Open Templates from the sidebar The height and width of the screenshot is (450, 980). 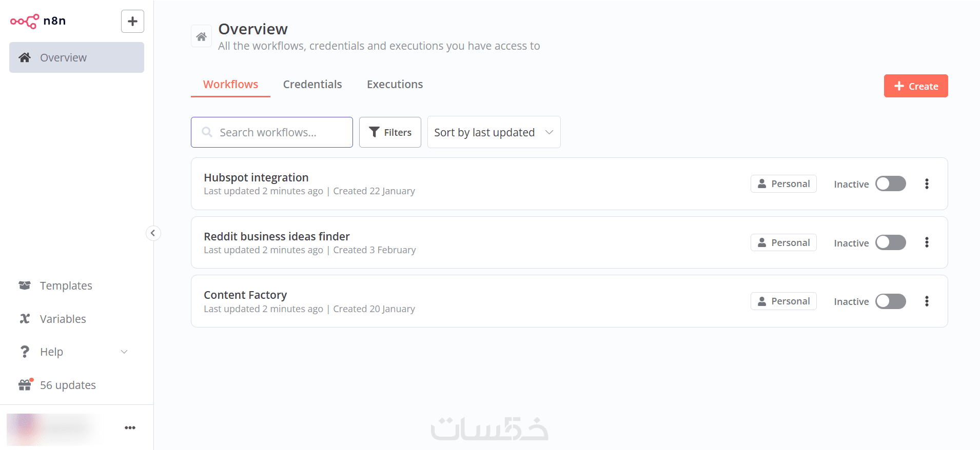(66, 285)
